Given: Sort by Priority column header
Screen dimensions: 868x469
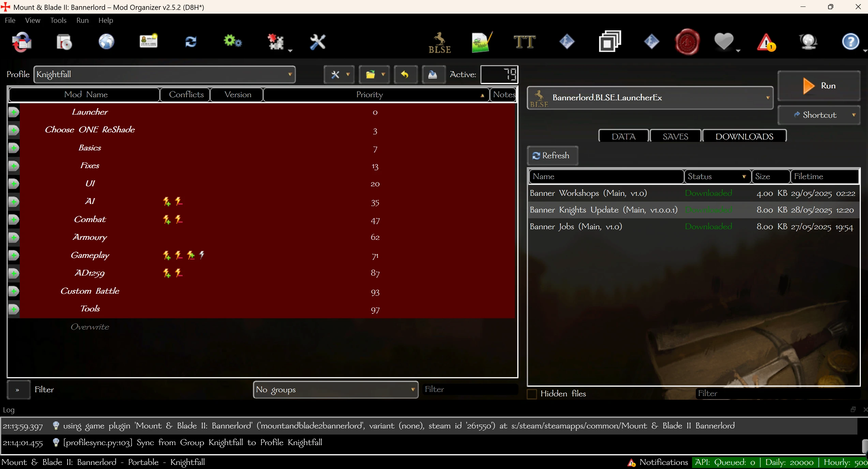Looking at the screenshot, I should point(376,95).
